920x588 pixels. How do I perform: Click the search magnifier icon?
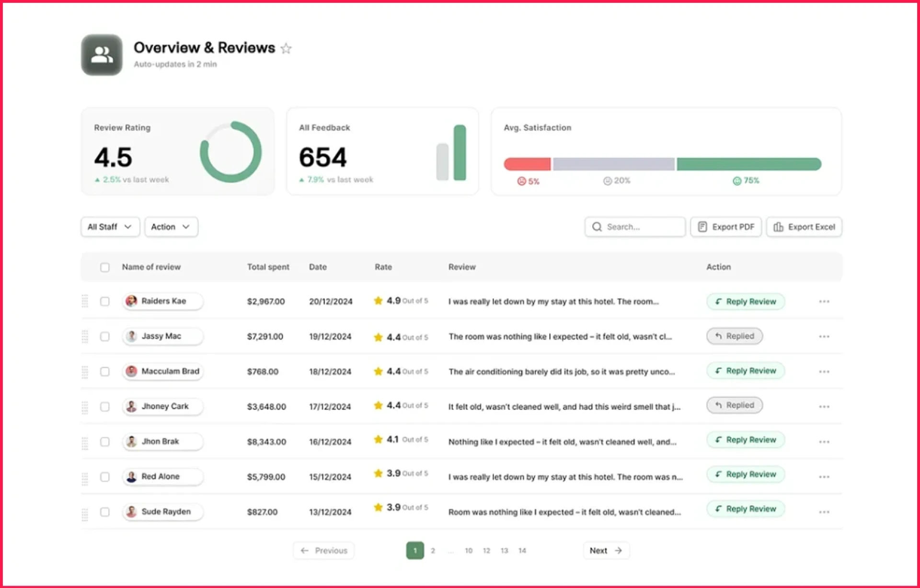(x=597, y=226)
